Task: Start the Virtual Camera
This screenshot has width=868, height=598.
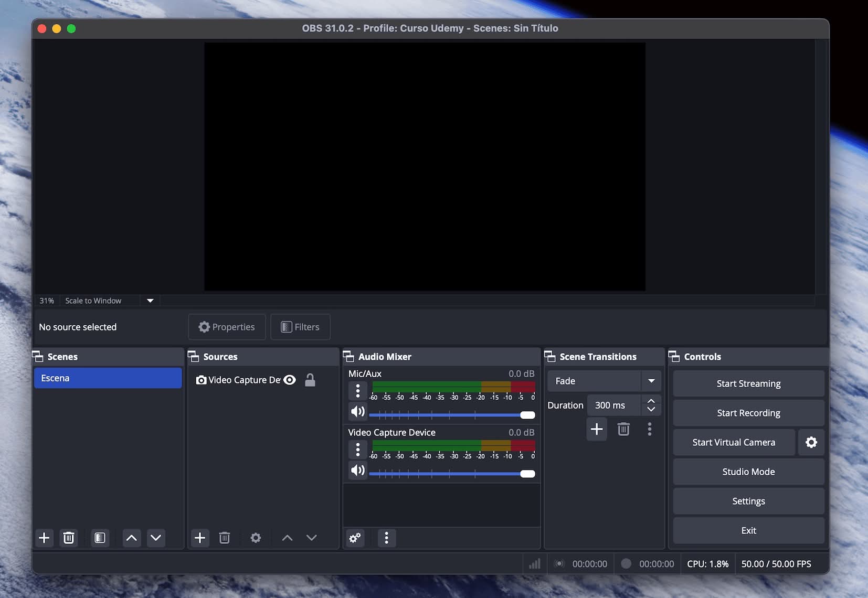Action: tap(734, 442)
